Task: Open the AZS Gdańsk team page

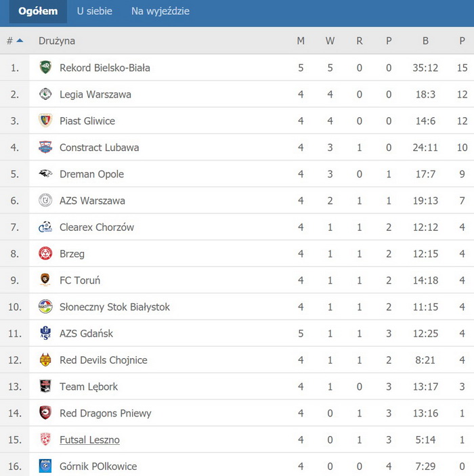Action: point(86,333)
